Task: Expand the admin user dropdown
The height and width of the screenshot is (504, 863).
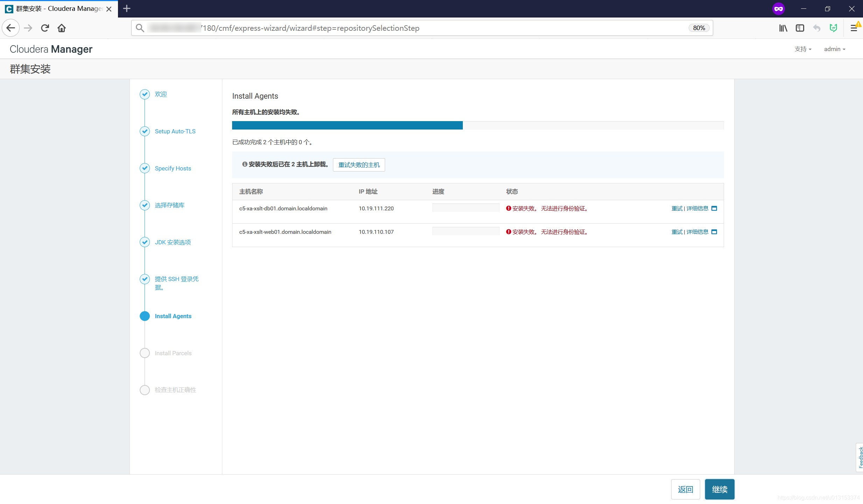Action: 834,49
